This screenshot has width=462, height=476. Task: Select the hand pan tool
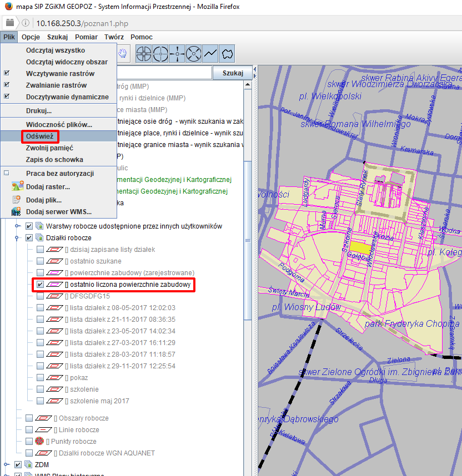click(123, 53)
